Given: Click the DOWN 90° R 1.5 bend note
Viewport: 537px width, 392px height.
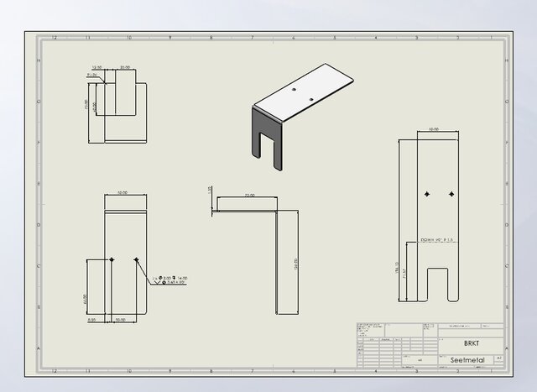Looking at the screenshot, I should coord(438,240).
